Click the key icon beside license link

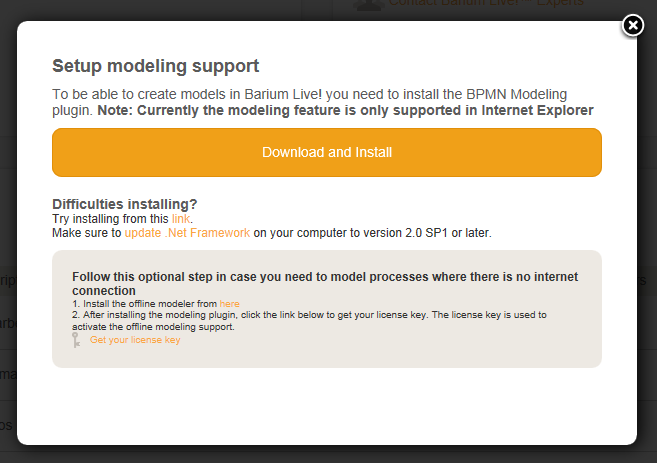(76, 340)
